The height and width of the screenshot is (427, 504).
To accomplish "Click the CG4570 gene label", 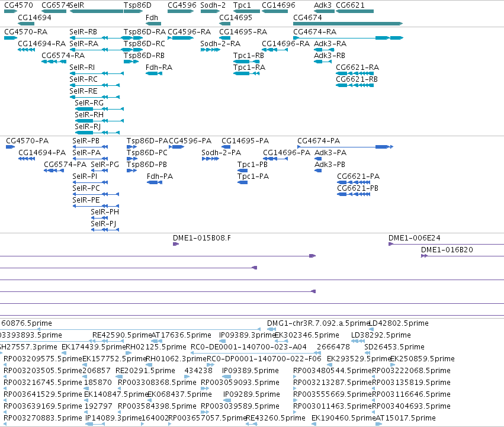I will [18, 5].
